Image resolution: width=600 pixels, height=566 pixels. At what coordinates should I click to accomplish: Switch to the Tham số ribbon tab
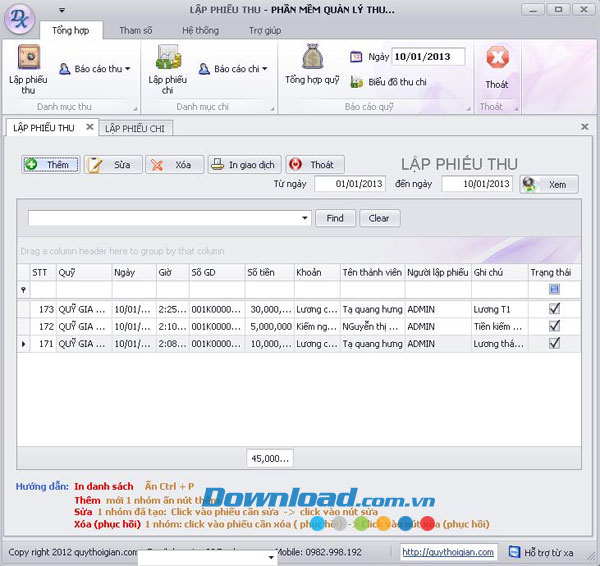(x=136, y=31)
